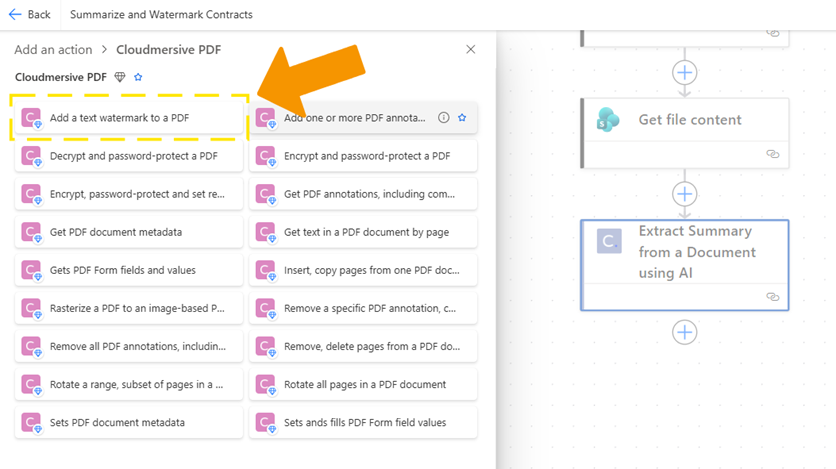Select 'Rasterize a PDF to an image-based P...'

pos(129,309)
